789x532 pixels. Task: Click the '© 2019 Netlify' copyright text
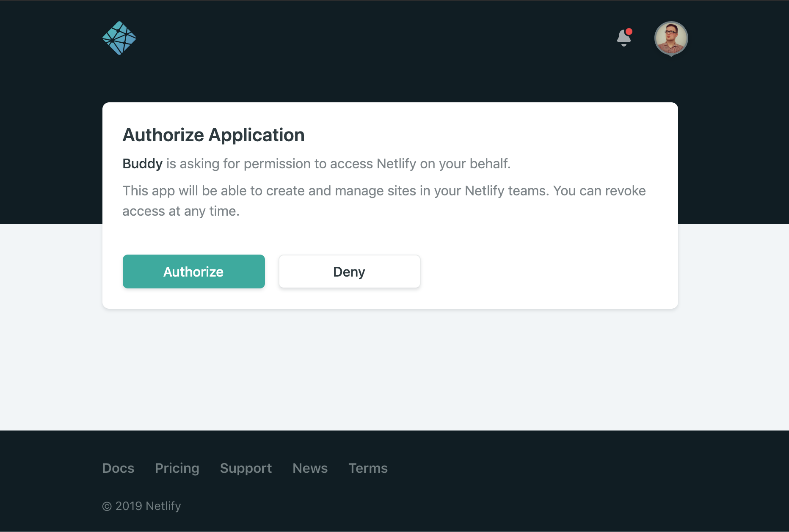point(142,506)
